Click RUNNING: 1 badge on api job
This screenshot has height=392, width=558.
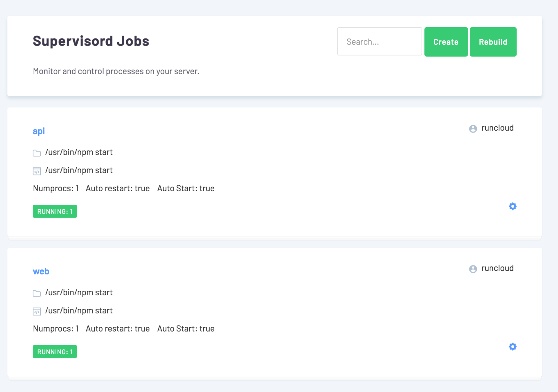[x=55, y=211]
